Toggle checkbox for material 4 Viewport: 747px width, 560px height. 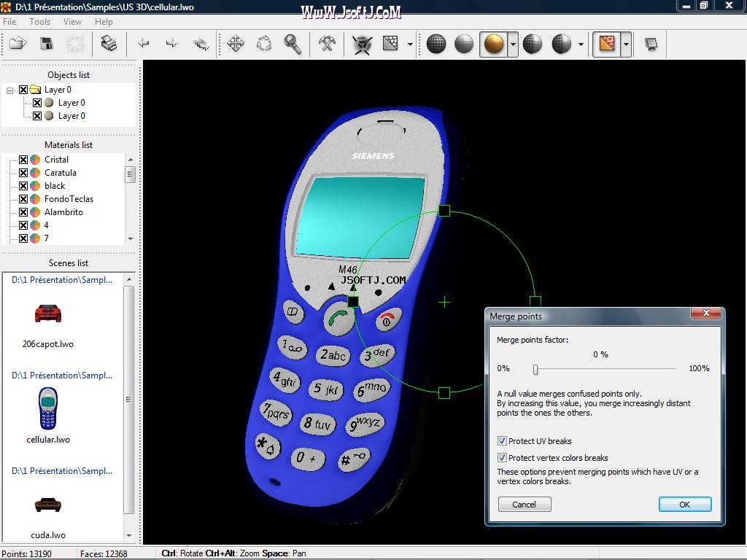point(23,225)
